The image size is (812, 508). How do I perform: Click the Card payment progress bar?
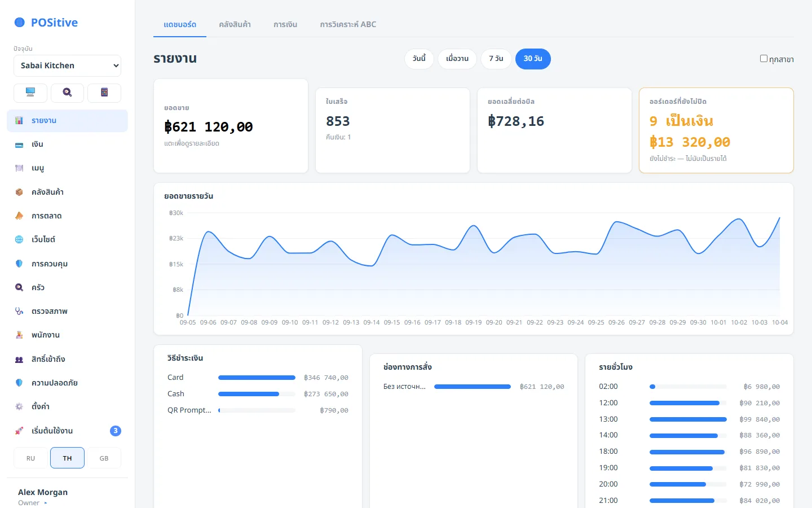(x=257, y=378)
